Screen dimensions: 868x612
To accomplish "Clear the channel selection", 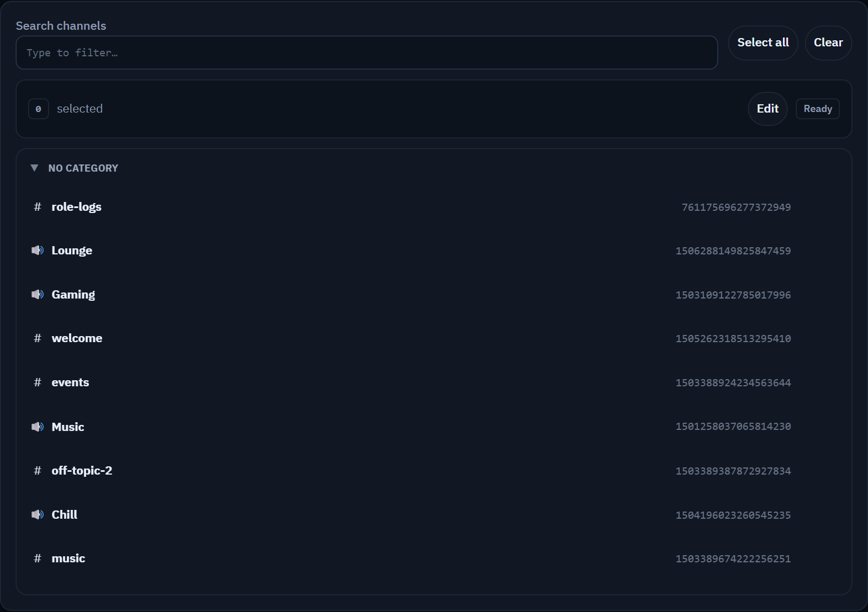I will point(828,42).
